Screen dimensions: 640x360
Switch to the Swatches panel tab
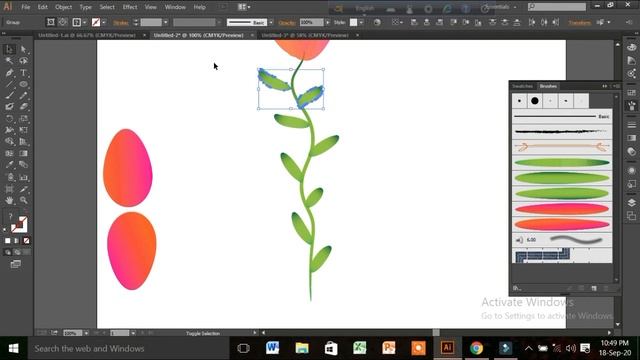[522, 86]
